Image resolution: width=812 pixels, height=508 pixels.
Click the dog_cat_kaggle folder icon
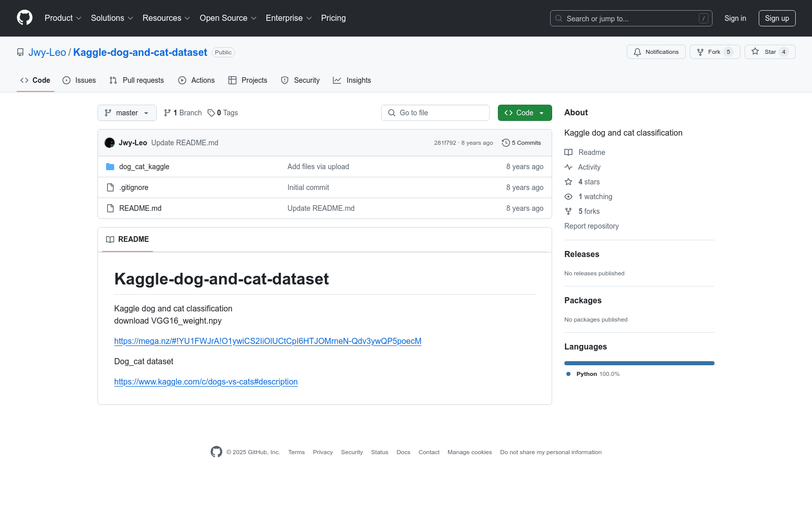(x=110, y=167)
